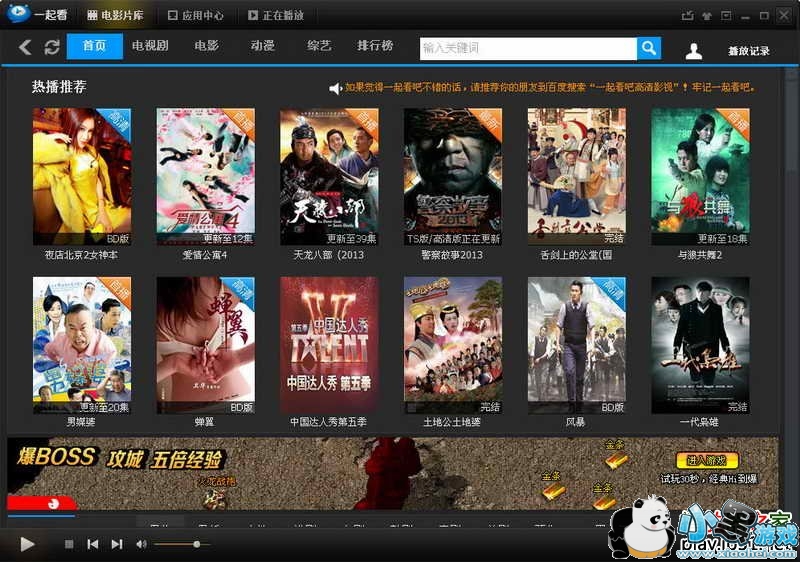Start playback with the play button
Image resolution: width=800 pixels, height=562 pixels.
pyautogui.click(x=27, y=544)
